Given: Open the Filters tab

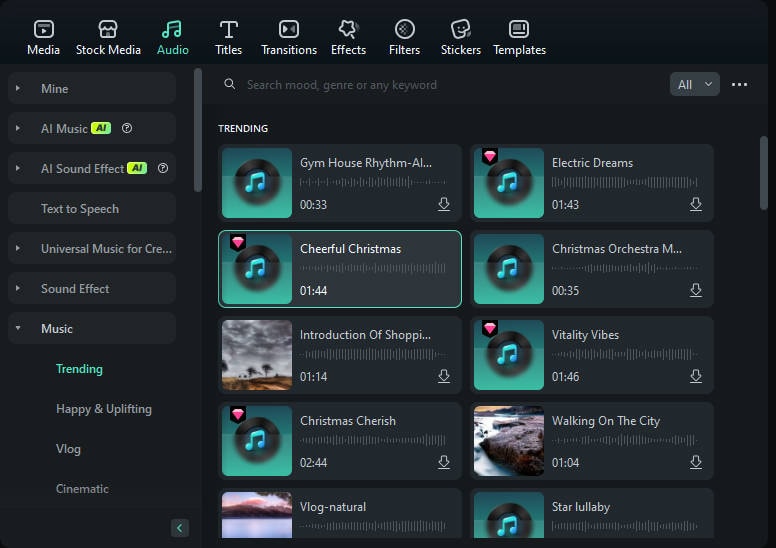Looking at the screenshot, I should pos(404,38).
